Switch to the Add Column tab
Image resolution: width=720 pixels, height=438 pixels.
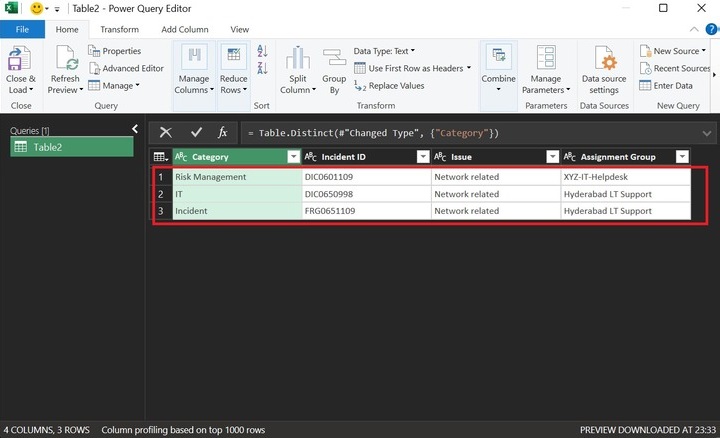(185, 29)
